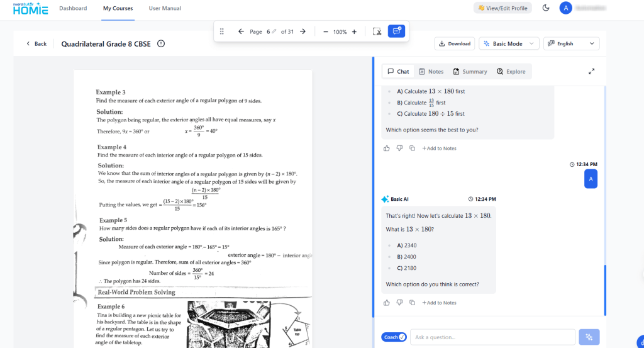Image resolution: width=644 pixels, height=348 pixels.
Task: Click the screen capture selection icon
Action: point(377,31)
